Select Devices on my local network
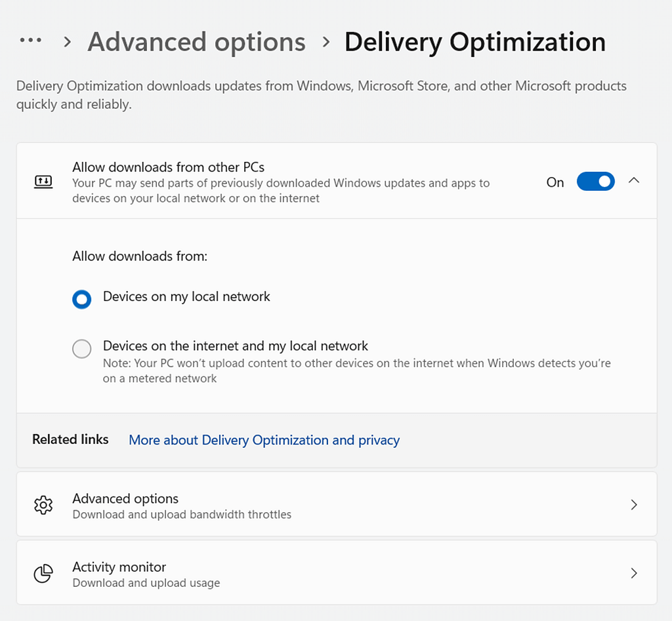 (81, 299)
